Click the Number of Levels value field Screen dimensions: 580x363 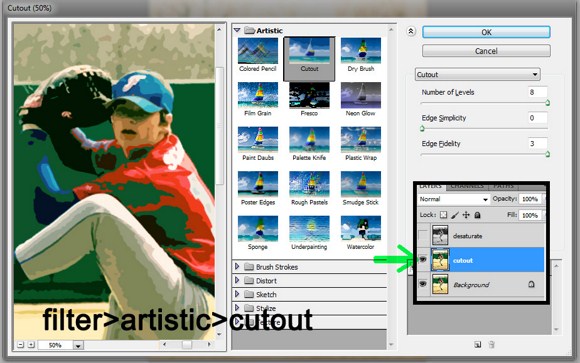[x=537, y=92]
